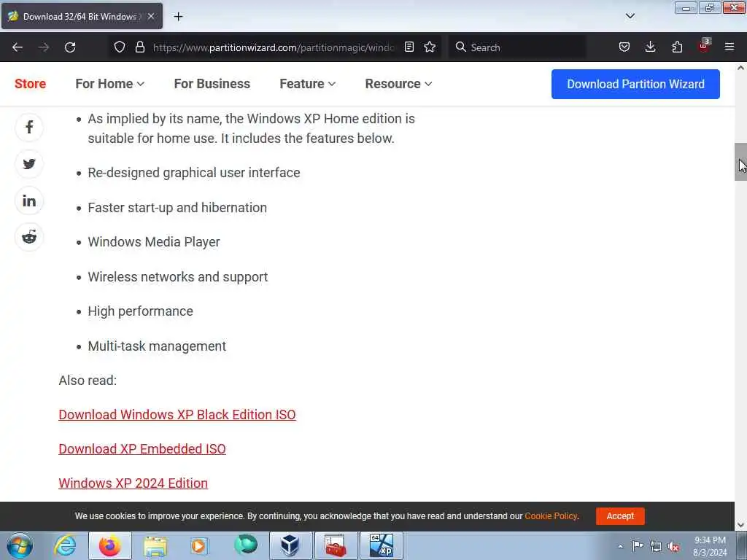Open the Pocket save icon
Viewport: 747px width, 560px height.
624,47
